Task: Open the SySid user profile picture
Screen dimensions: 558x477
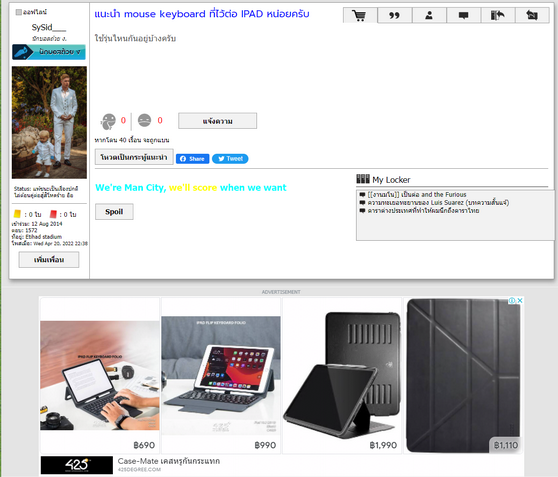Action: point(49,122)
